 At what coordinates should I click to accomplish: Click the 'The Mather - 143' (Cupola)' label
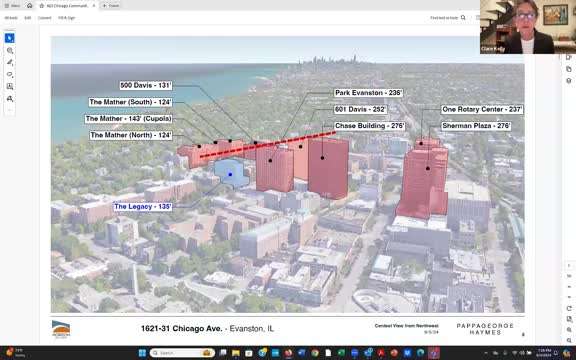point(129,119)
